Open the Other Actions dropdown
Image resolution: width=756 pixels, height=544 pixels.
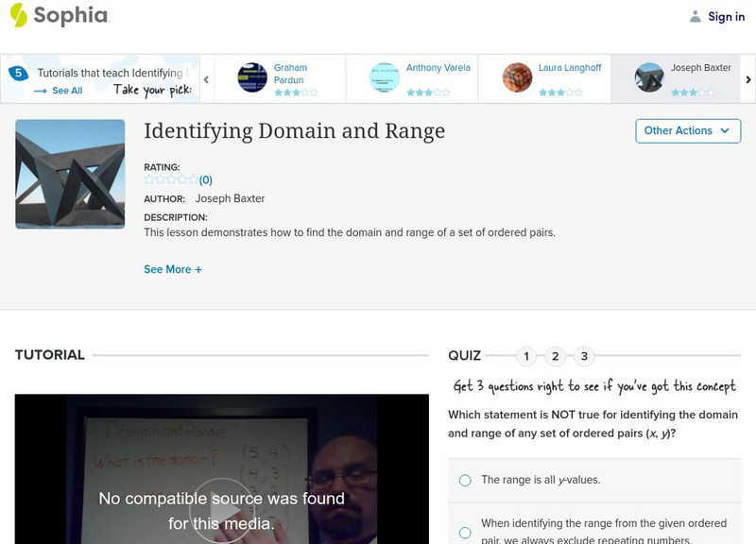point(687,131)
